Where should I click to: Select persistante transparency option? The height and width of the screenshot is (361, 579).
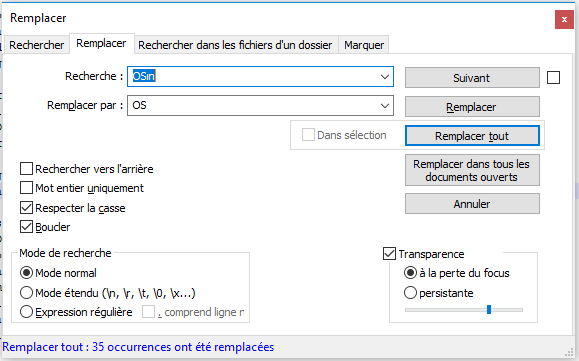pos(410,293)
